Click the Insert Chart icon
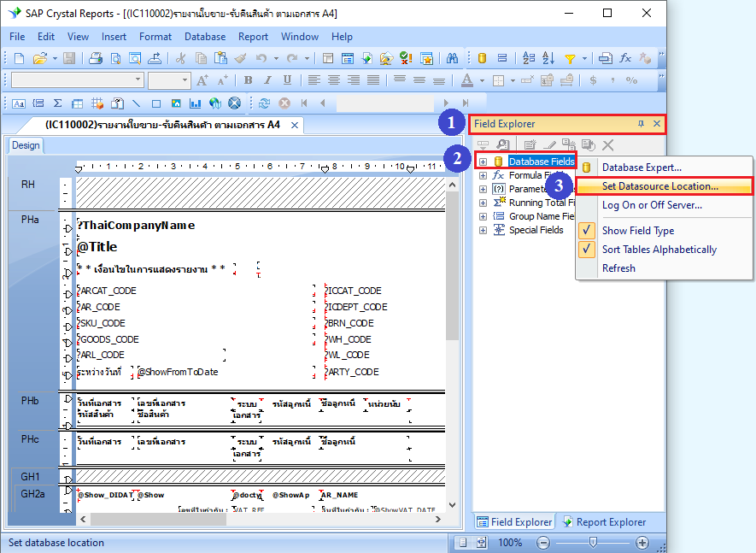Viewport: 756px width, 553px height. click(193, 103)
